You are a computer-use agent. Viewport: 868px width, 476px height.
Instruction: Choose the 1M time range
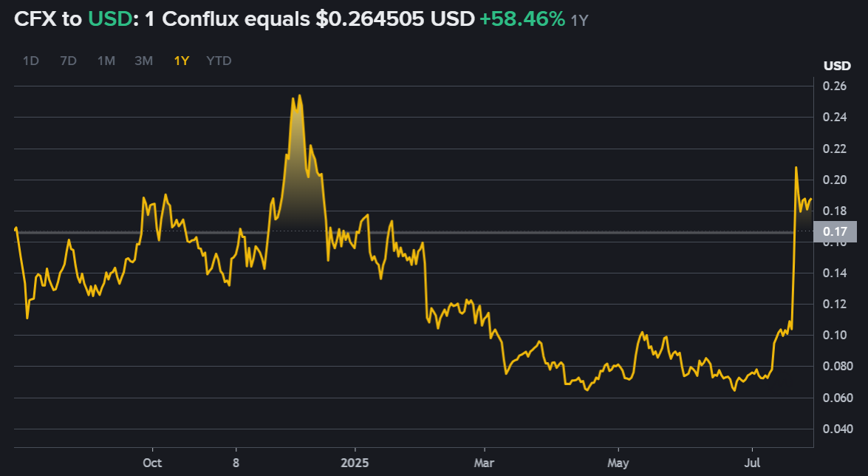(x=106, y=61)
